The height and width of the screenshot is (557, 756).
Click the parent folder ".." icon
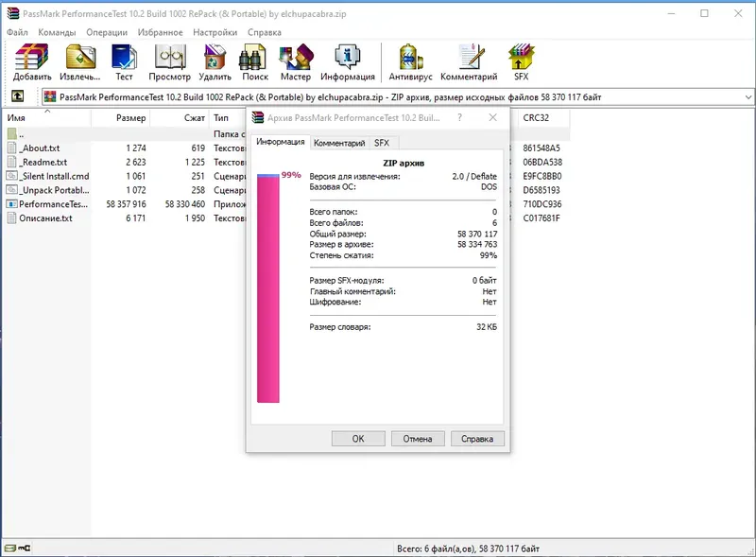[x=12, y=133]
